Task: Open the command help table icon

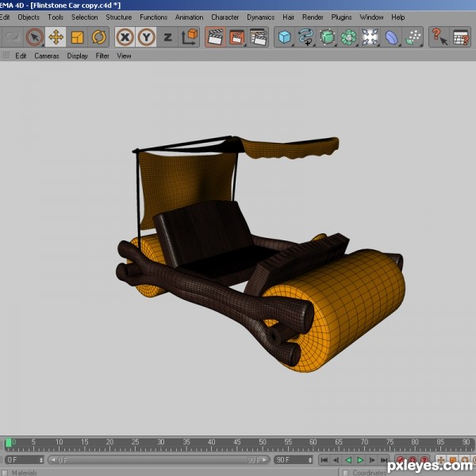Action: point(461,37)
